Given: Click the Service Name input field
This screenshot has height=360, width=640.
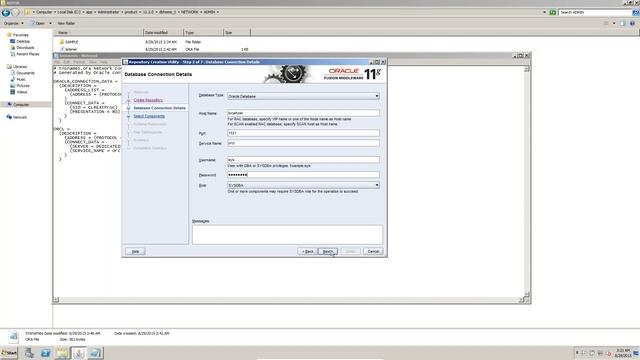Looking at the screenshot, I should [303, 143].
